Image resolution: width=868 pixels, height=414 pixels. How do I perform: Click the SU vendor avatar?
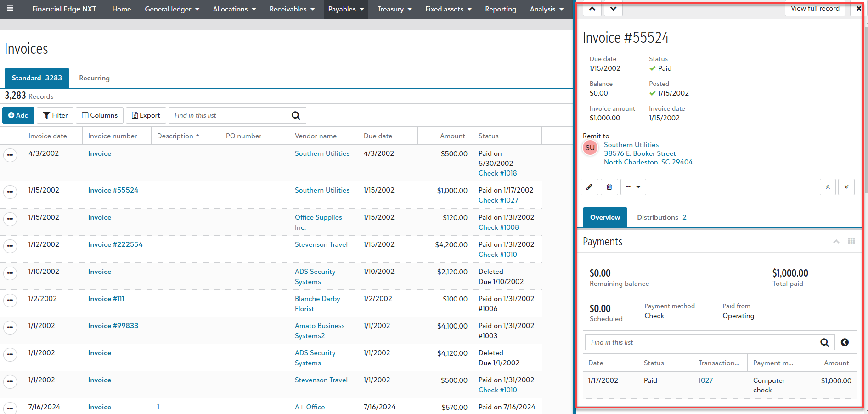[x=590, y=148]
